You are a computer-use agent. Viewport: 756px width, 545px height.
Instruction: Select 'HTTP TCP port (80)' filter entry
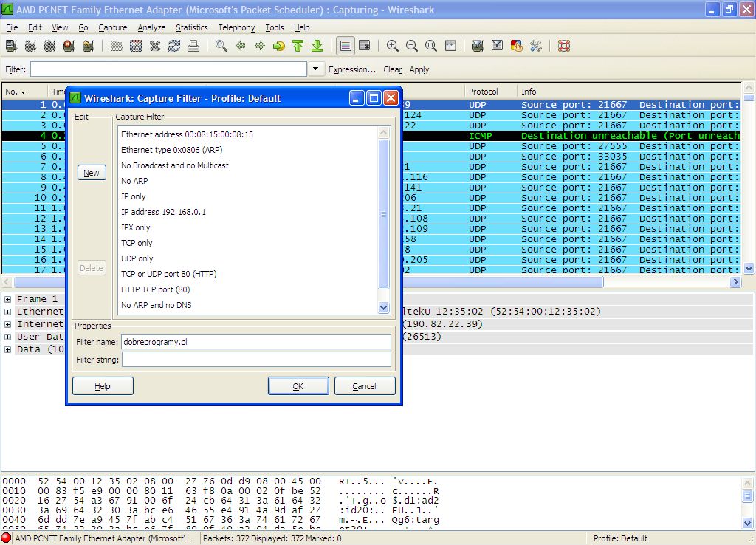(x=248, y=289)
